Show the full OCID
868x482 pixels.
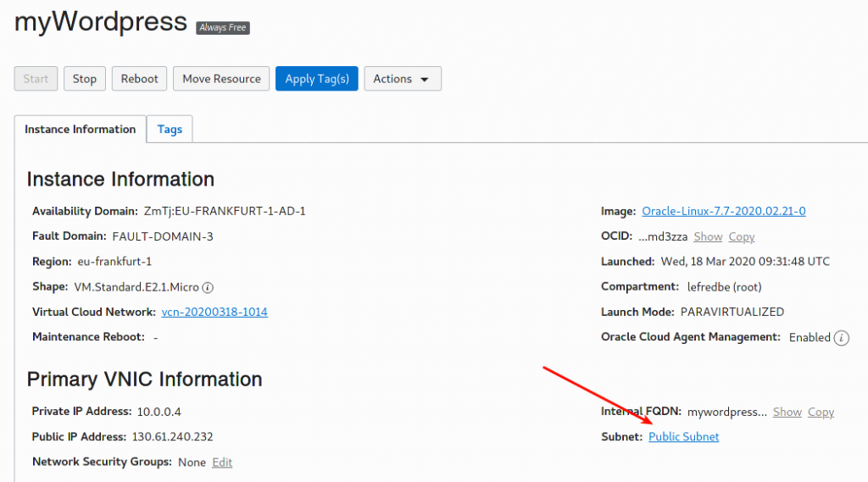pos(708,237)
